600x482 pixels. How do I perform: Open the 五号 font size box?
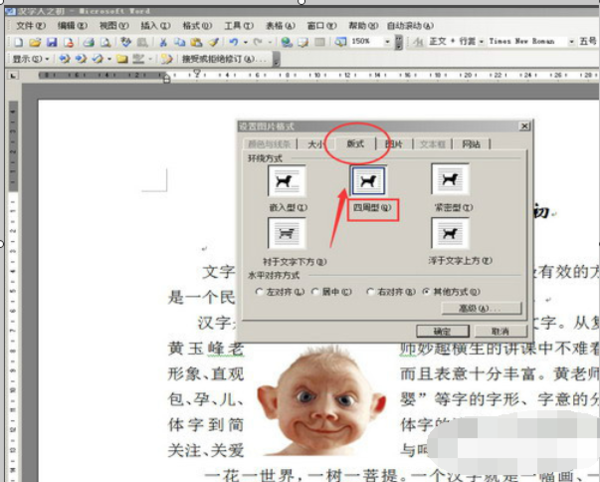click(x=588, y=41)
